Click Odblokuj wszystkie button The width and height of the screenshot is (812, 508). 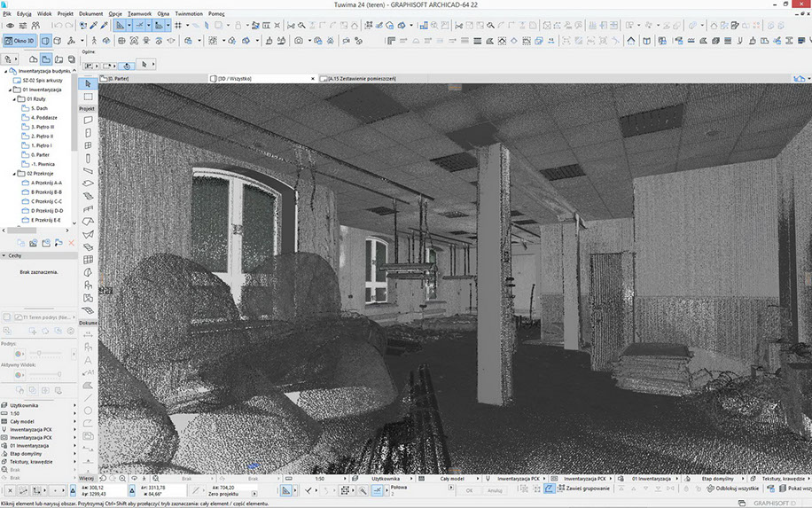point(734,488)
